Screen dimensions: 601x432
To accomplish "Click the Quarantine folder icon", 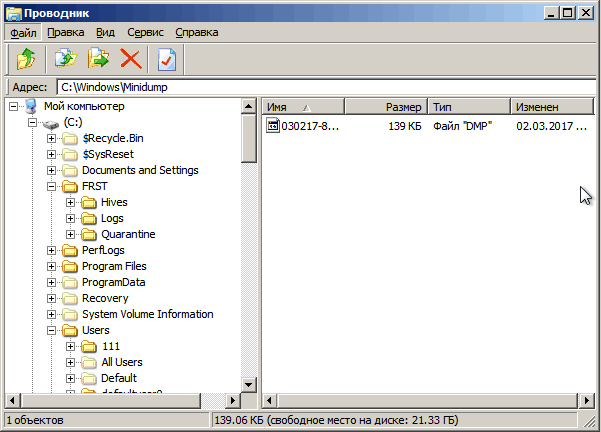I will tap(89, 235).
